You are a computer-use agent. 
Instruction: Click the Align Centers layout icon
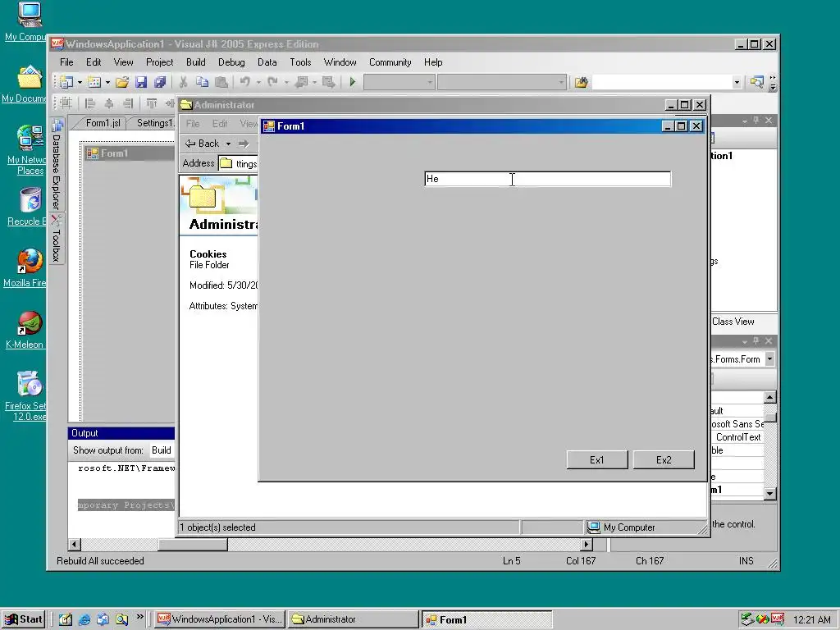click(x=109, y=103)
